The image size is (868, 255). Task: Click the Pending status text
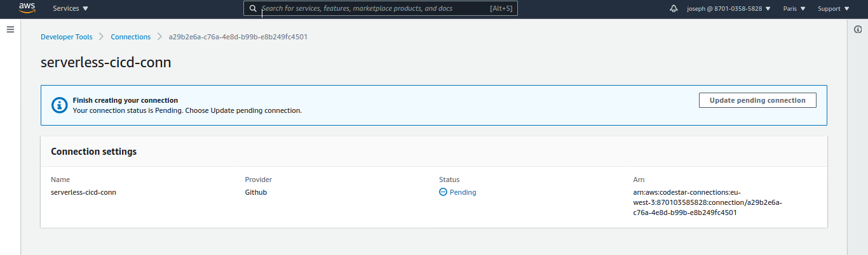click(463, 192)
